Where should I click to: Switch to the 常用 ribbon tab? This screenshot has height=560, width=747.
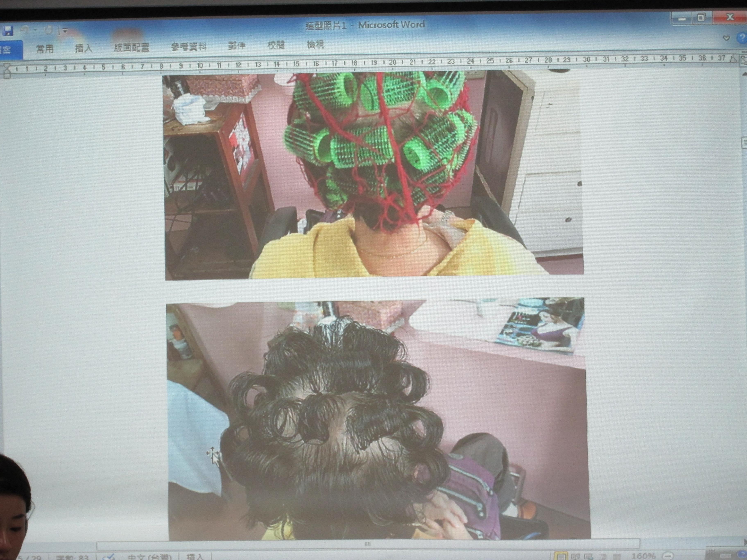click(45, 49)
